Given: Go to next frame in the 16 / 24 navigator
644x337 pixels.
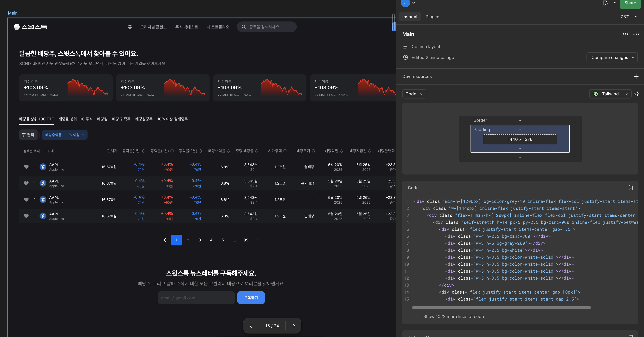Looking at the screenshot, I should (294, 326).
